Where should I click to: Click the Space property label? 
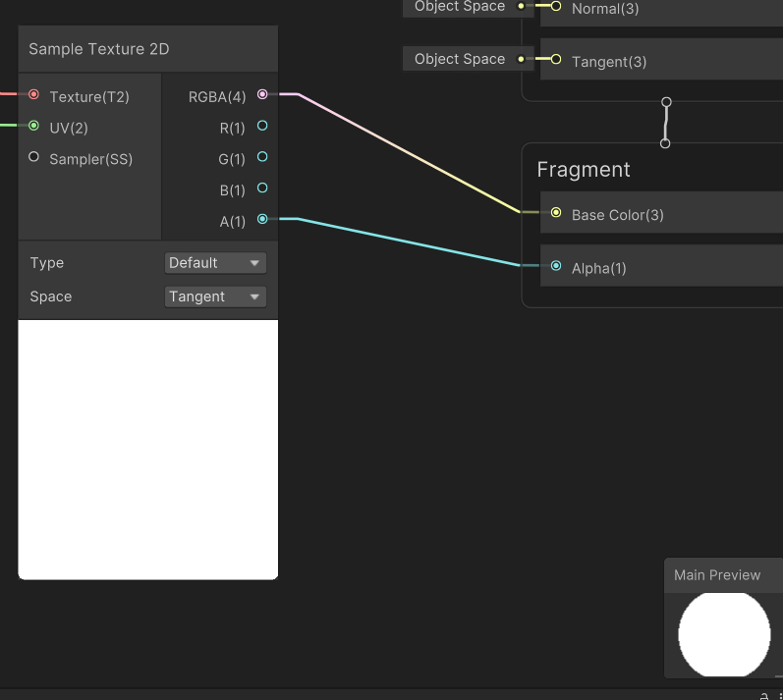(51, 296)
